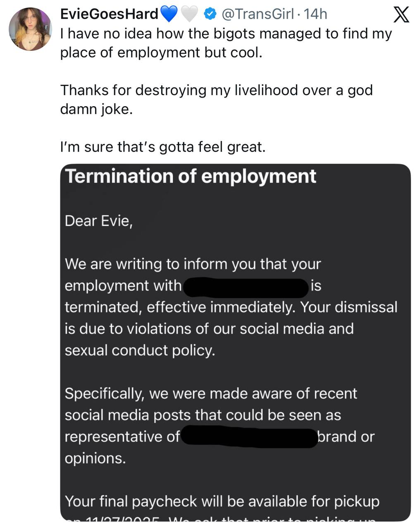This screenshot has width=420, height=529.
Task: Click the X logo icon
Action: click(x=401, y=15)
